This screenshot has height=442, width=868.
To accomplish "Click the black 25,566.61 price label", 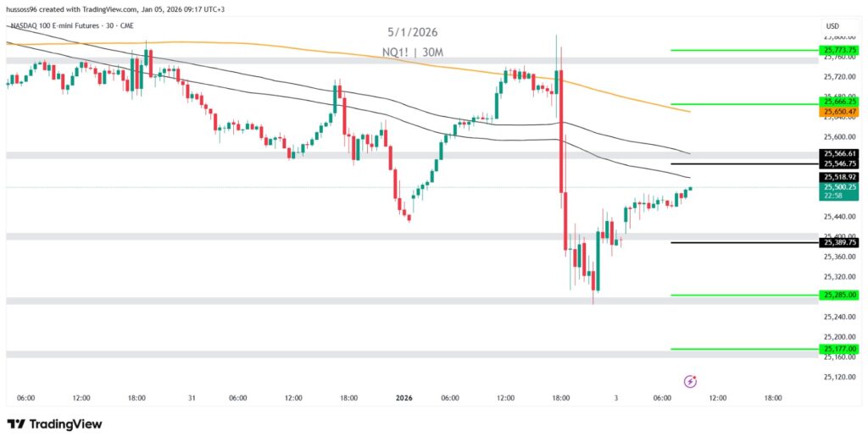I will point(839,153).
